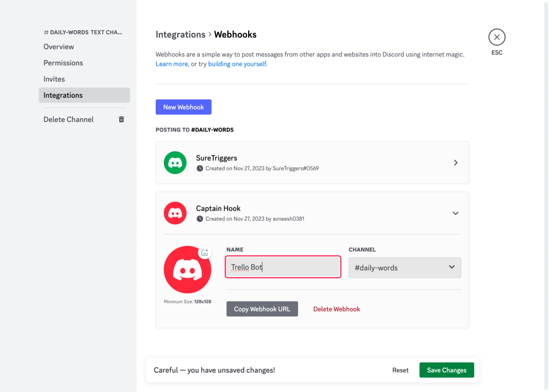Open the Learn more link
The image size is (550, 392).
coord(171,63)
